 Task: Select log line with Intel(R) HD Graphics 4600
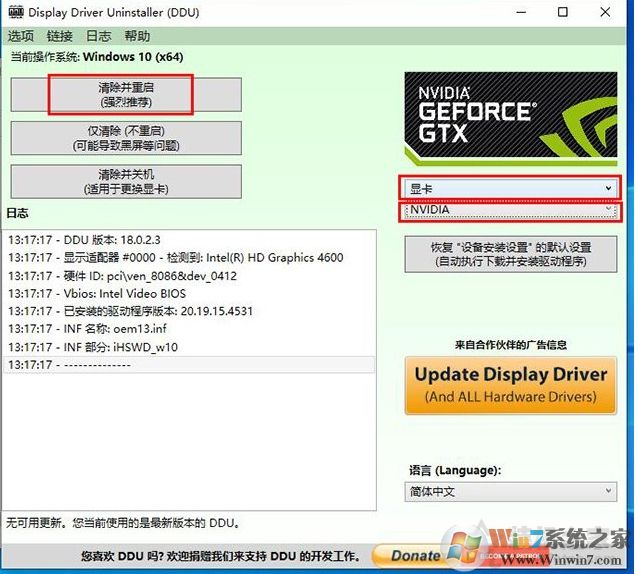[x=189, y=258]
